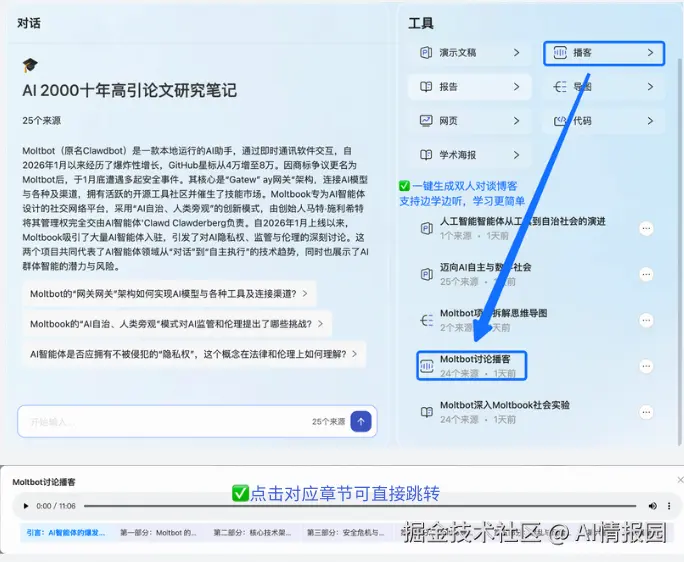Screen dimensions: 684x562
Task: Open more options for Moltbot项目拆解思维导图
Action: click(646, 320)
